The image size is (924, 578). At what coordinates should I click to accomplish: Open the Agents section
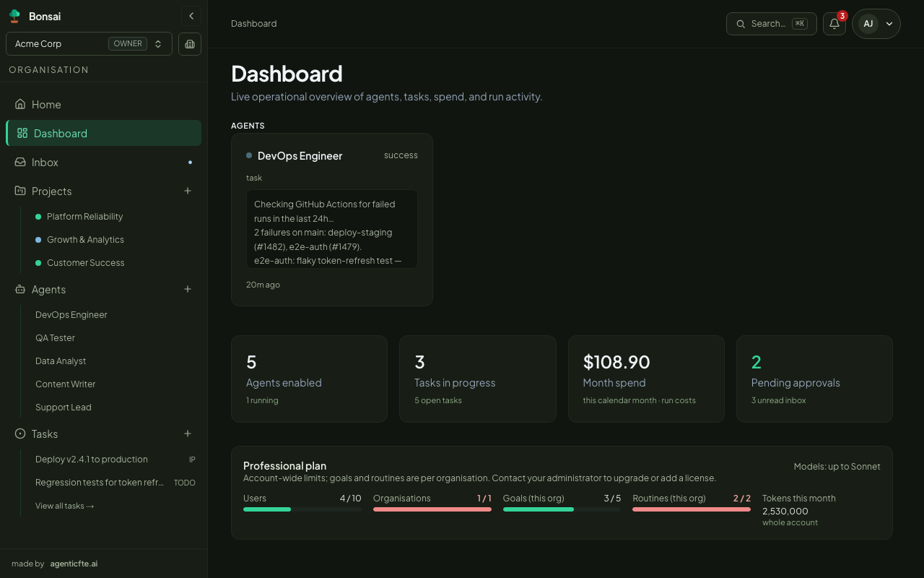point(48,289)
